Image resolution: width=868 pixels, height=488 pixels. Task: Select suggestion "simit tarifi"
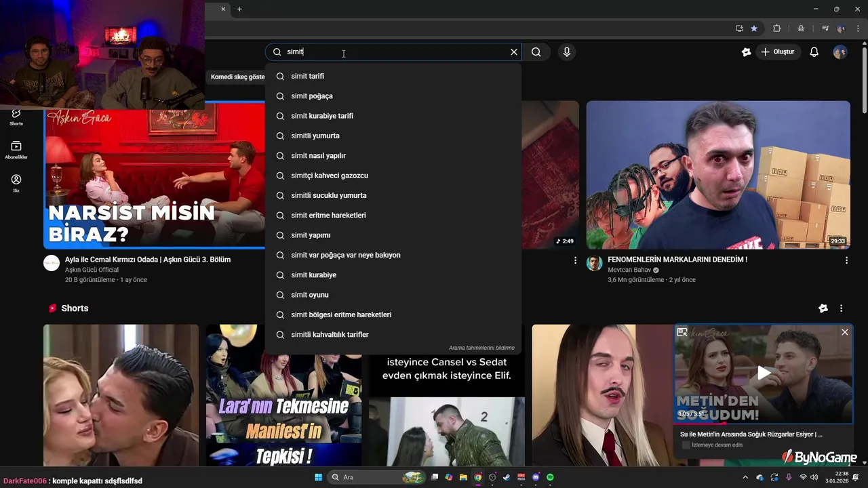tap(393, 76)
